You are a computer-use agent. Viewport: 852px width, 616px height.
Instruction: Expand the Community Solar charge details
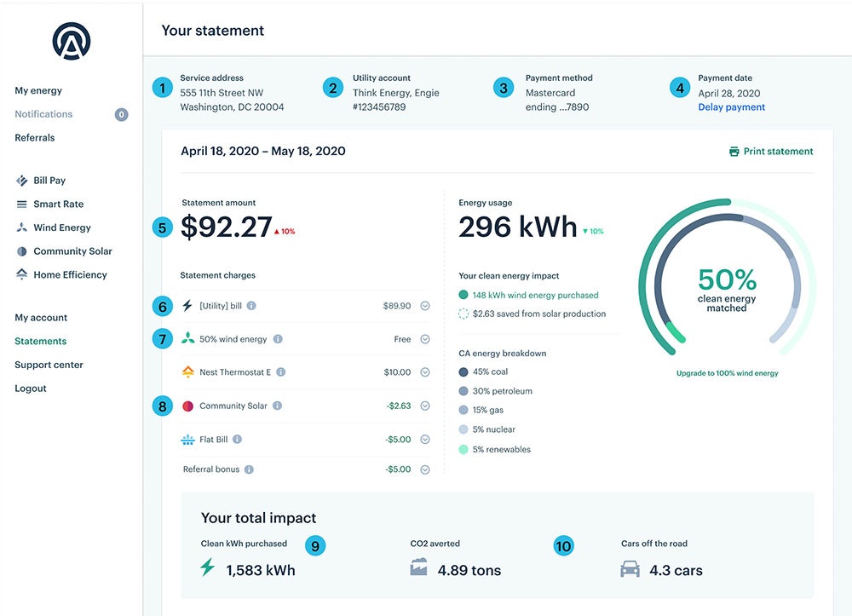point(425,406)
